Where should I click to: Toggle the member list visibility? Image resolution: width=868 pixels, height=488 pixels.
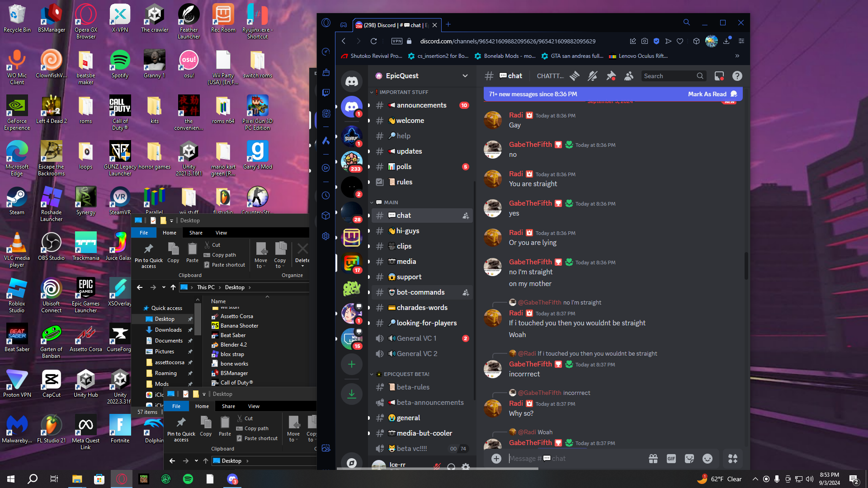(x=629, y=76)
